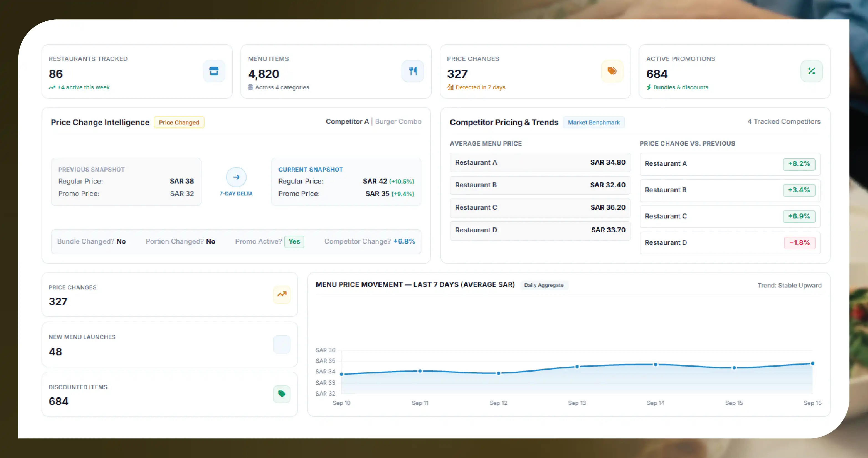The width and height of the screenshot is (868, 458).
Task: Click the green tag icon in Discounted Items card
Action: click(x=282, y=394)
